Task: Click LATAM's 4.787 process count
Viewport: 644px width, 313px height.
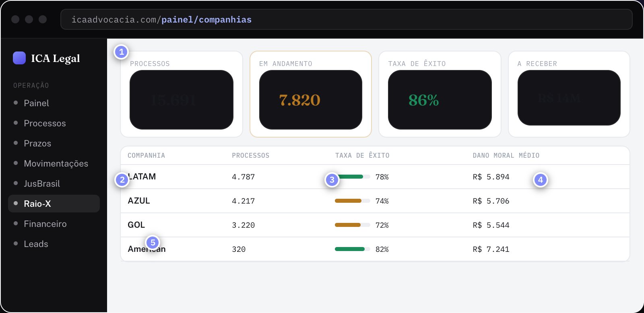Action: pos(243,177)
